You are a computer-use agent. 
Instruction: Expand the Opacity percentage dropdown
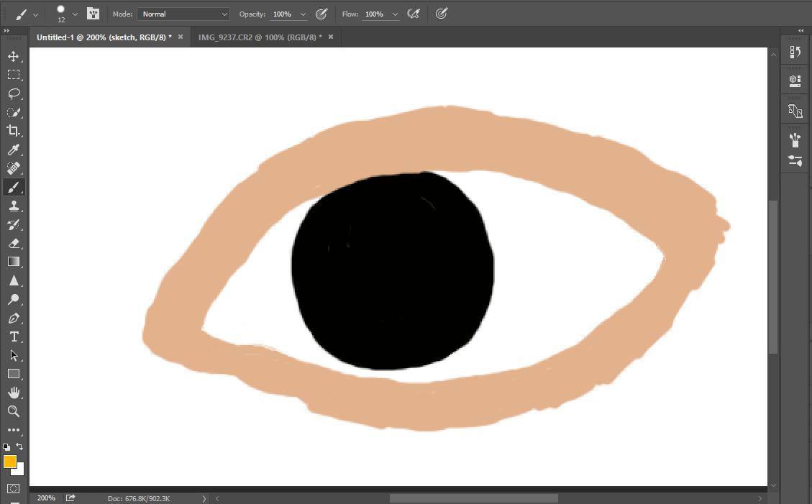303,14
